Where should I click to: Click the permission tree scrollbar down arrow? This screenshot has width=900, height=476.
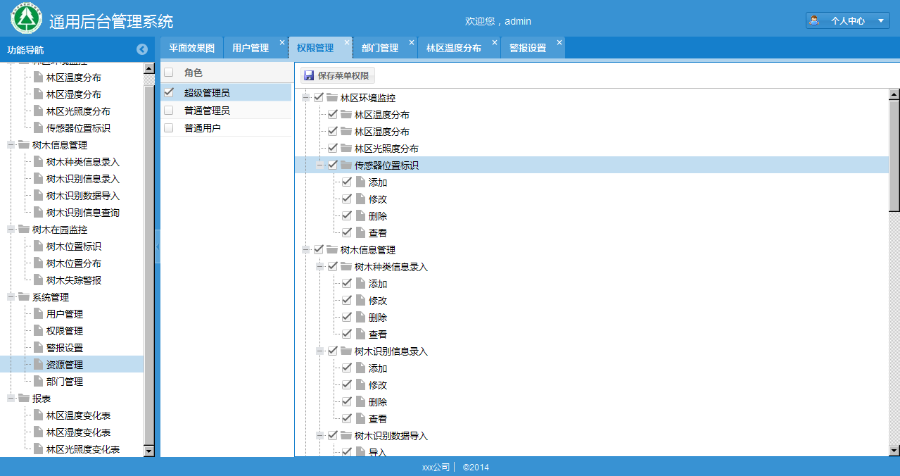point(894,451)
